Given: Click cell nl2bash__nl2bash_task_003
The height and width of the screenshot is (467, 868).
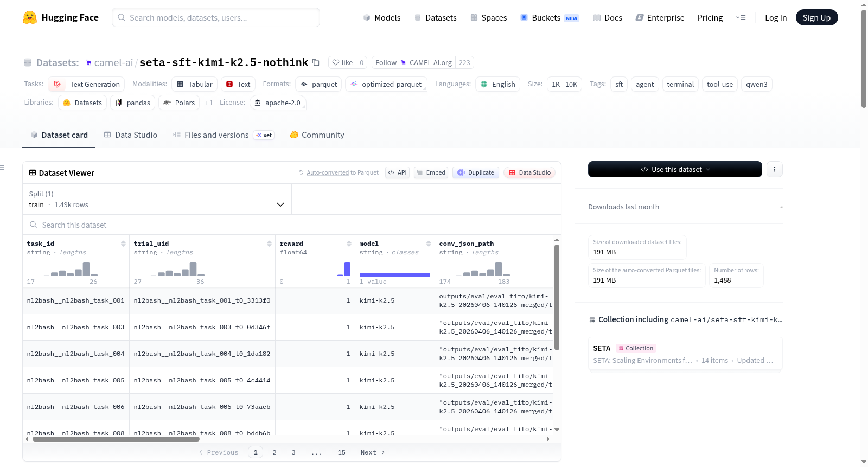Looking at the screenshot, I should point(75,327).
